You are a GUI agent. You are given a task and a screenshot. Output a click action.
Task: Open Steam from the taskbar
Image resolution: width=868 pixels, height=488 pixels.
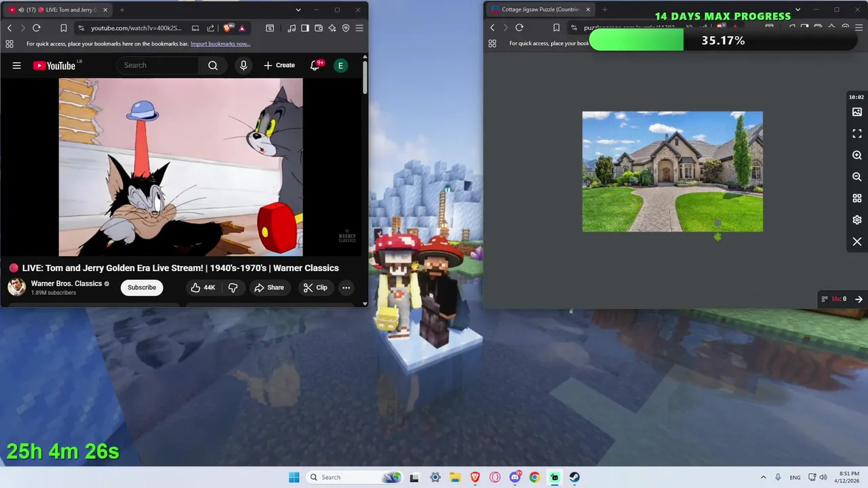(x=574, y=477)
